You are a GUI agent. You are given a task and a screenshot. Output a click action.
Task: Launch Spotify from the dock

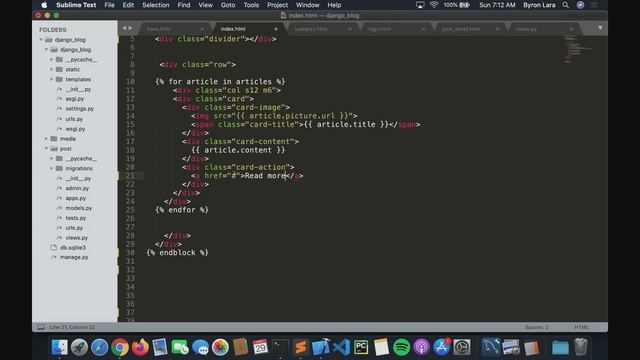point(402,347)
